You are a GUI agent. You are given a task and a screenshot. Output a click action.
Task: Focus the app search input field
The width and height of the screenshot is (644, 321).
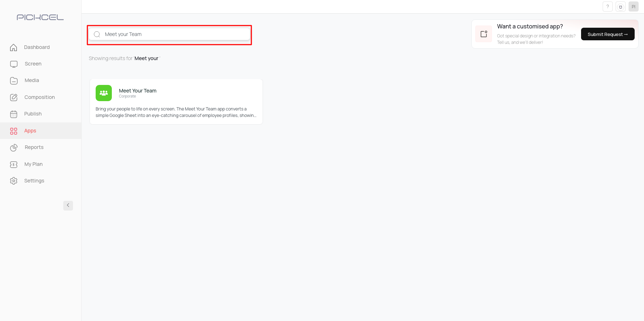tap(173, 34)
